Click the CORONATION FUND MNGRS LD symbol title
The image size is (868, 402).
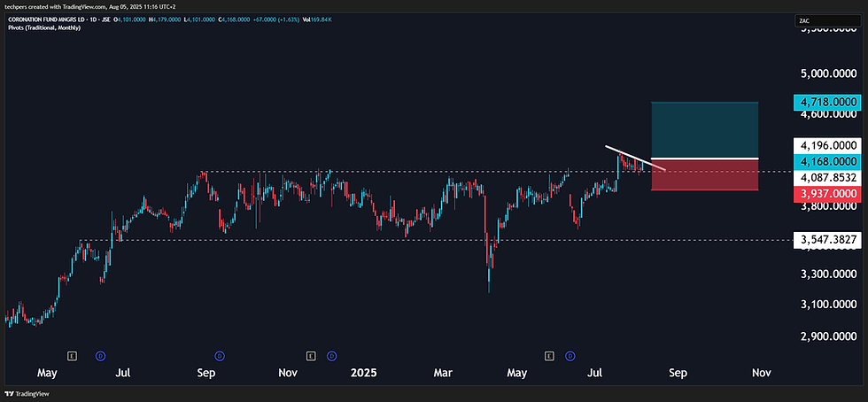44,20
